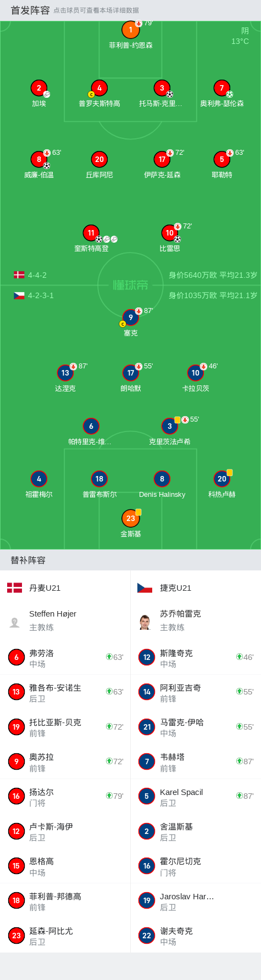
Task: Open Czech striker 塞克 number 9 badge
Action: click(x=131, y=317)
